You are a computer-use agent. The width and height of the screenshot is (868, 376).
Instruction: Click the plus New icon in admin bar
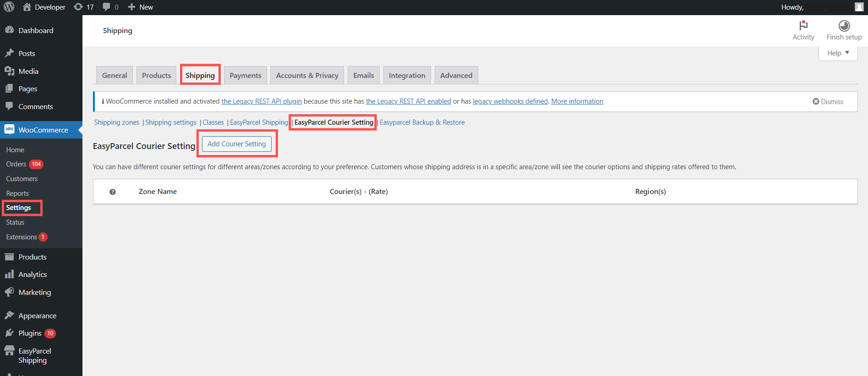coord(131,7)
